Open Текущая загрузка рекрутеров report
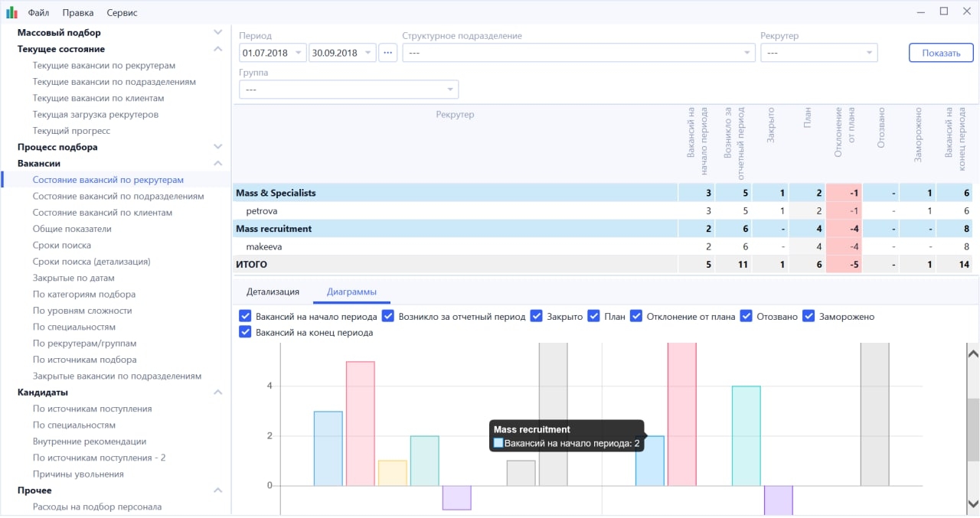This screenshot has width=980, height=518. (96, 114)
